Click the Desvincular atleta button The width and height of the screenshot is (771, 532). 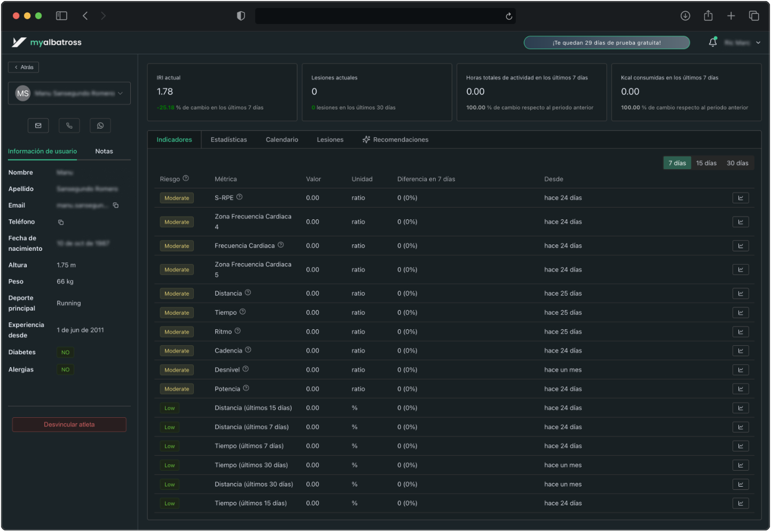(69, 425)
